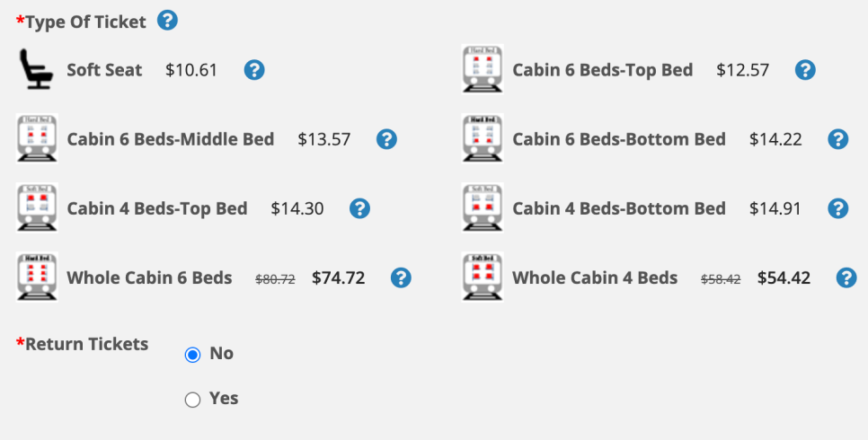Open help for Type Of Ticket
This screenshot has height=440, width=868.
point(167,21)
